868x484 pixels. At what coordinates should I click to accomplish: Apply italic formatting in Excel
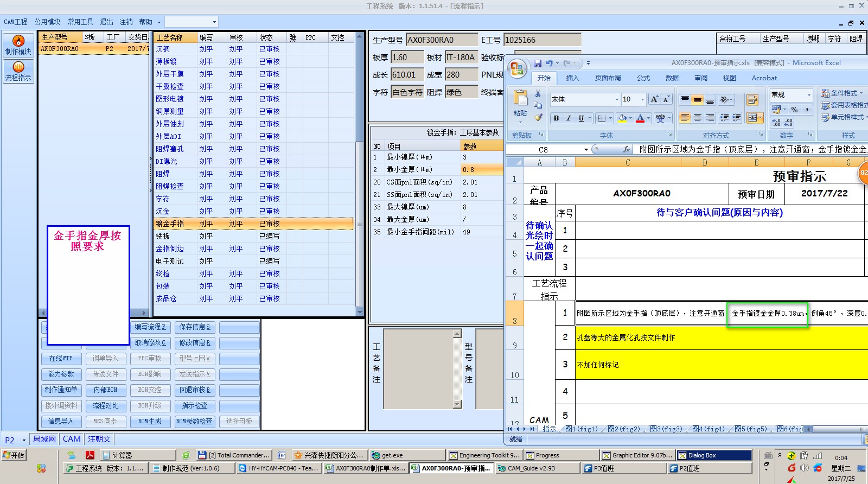point(569,118)
